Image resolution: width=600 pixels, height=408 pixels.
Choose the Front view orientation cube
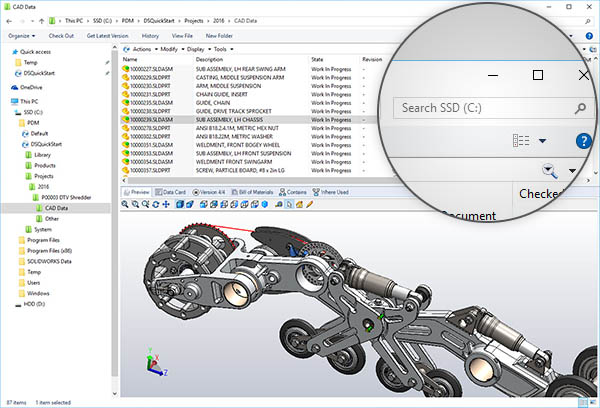point(204,204)
